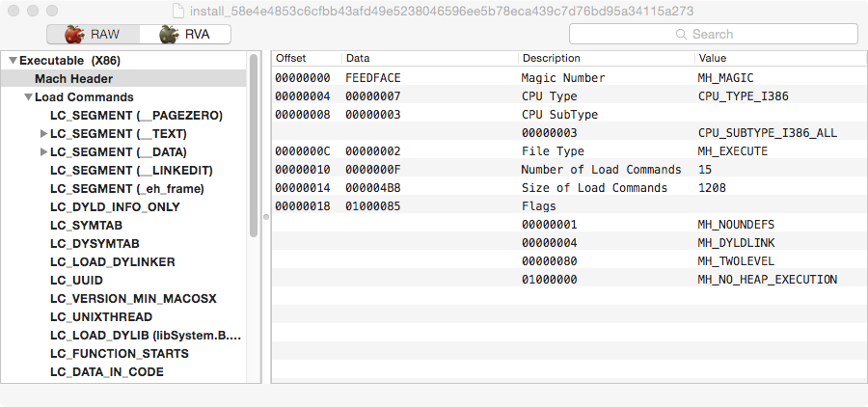Select LC_DYLD_INFO_ONLY entry
This screenshot has height=407, width=868.
(x=115, y=206)
